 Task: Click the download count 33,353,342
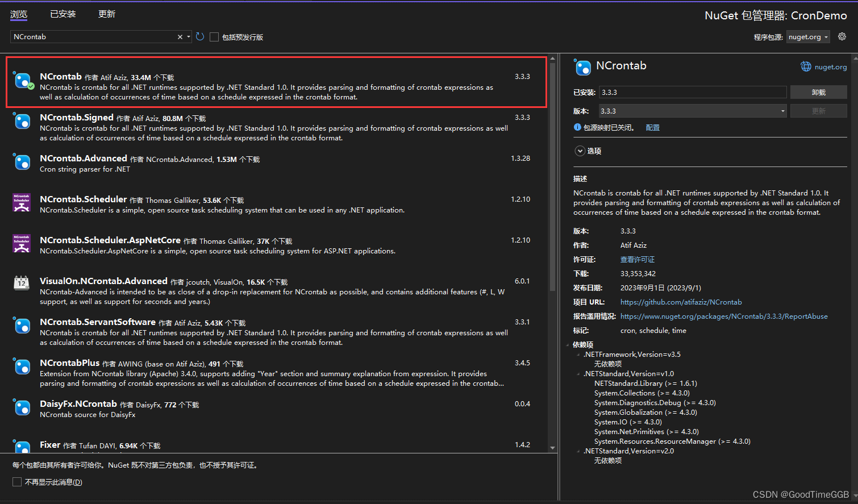pyautogui.click(x=638, y=273)
